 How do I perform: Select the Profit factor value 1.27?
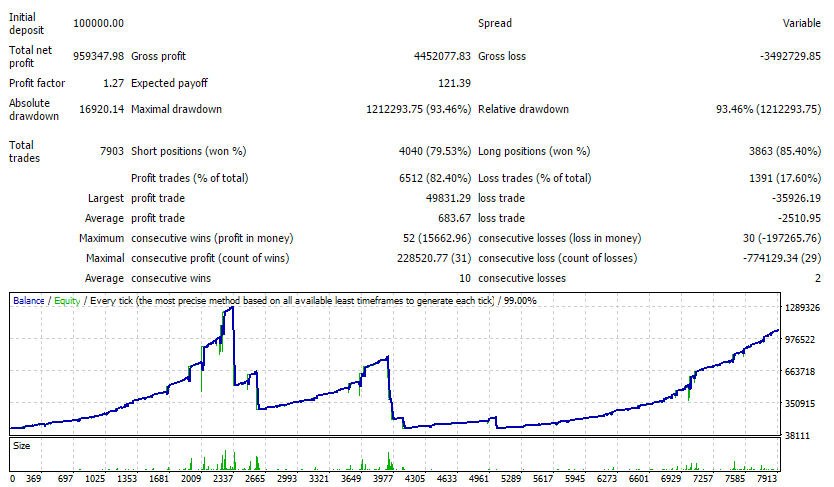tap(113, 83)
